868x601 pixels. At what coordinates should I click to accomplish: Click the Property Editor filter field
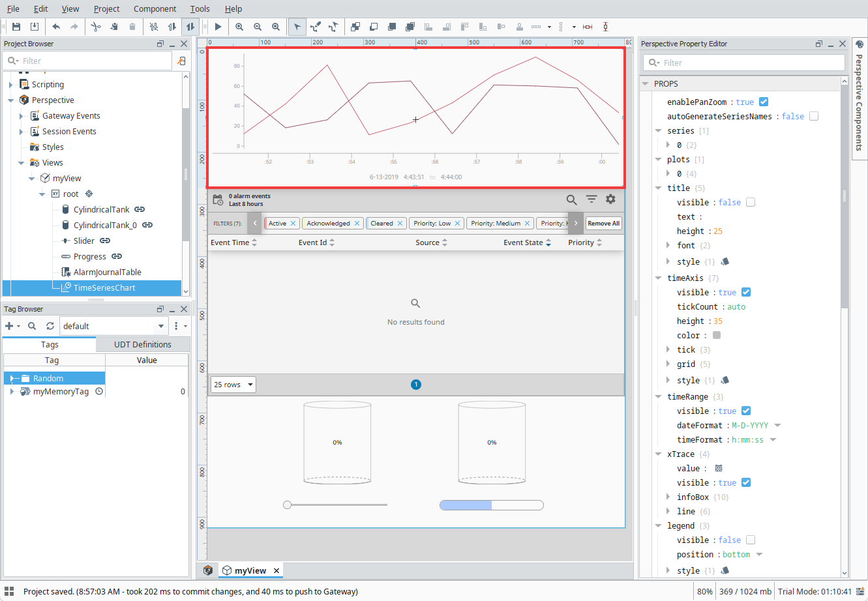(x=744, y=63)
